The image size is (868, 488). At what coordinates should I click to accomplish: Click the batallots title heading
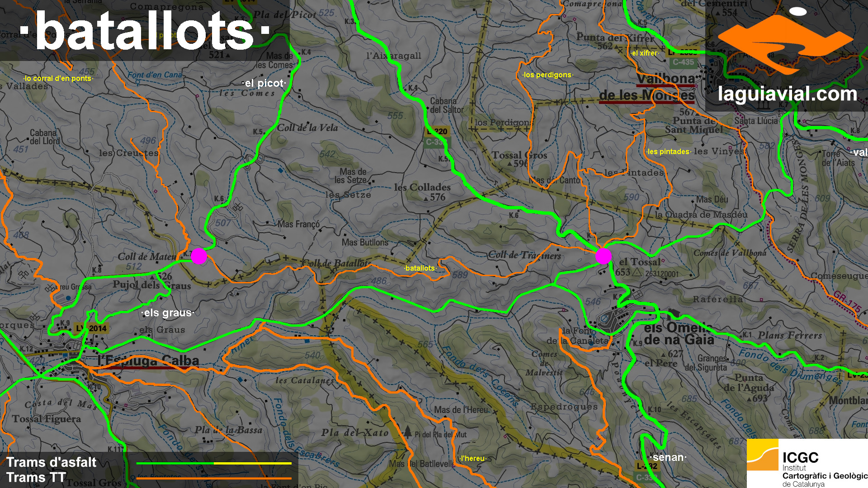(145, 31)
